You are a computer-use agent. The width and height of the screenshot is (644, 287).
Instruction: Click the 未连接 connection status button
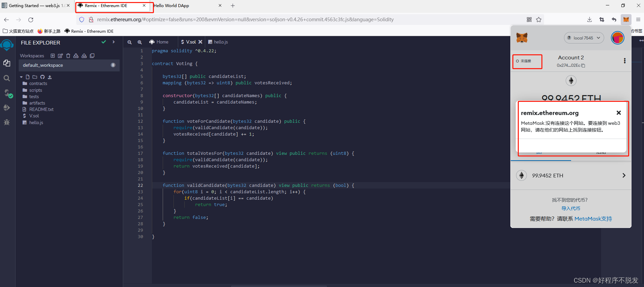click(524, 61)
